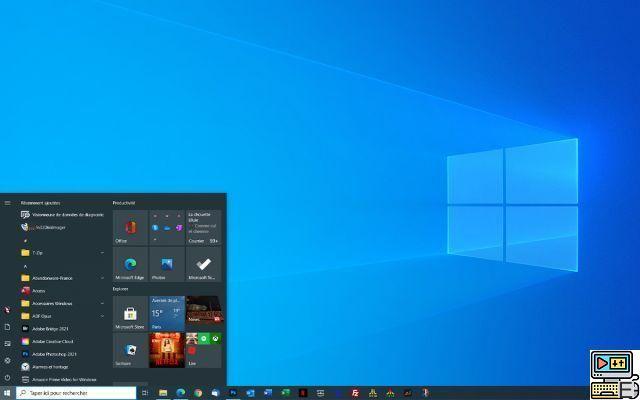Open the Microsoft To Do checkmark tile
Viewport: 640px width, 400px height.
click(203, 264)
